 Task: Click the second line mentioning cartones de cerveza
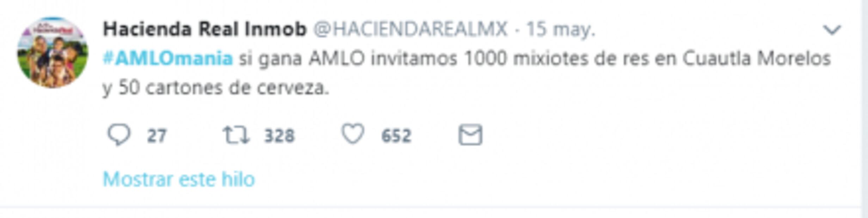216,88
